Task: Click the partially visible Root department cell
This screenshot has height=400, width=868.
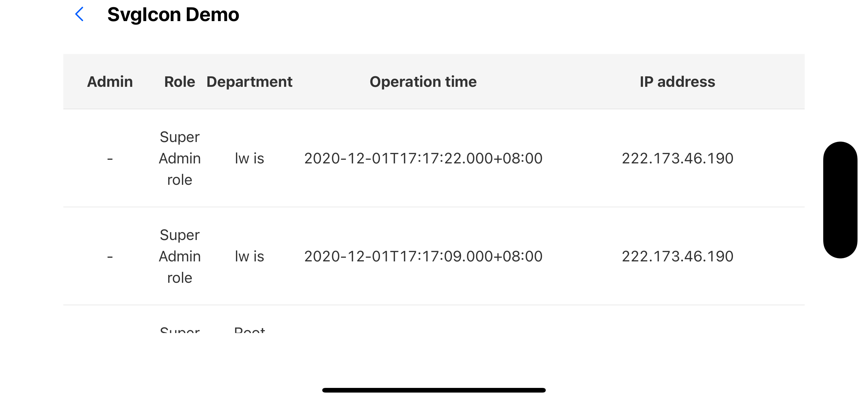Action: coord(249,330)
